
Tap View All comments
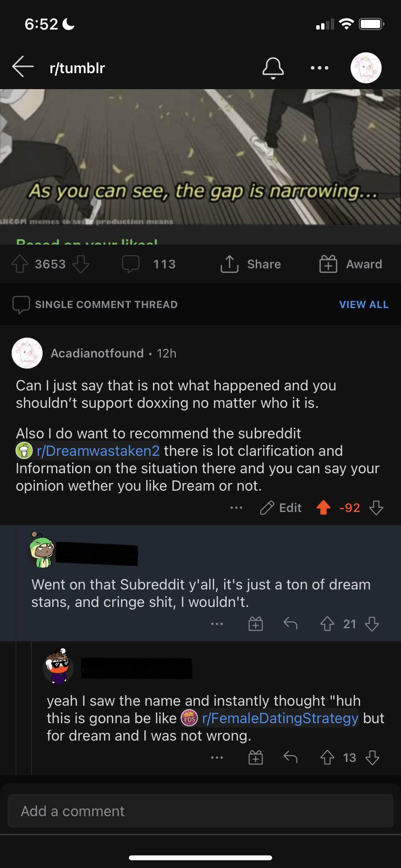[x=364, y=305]
